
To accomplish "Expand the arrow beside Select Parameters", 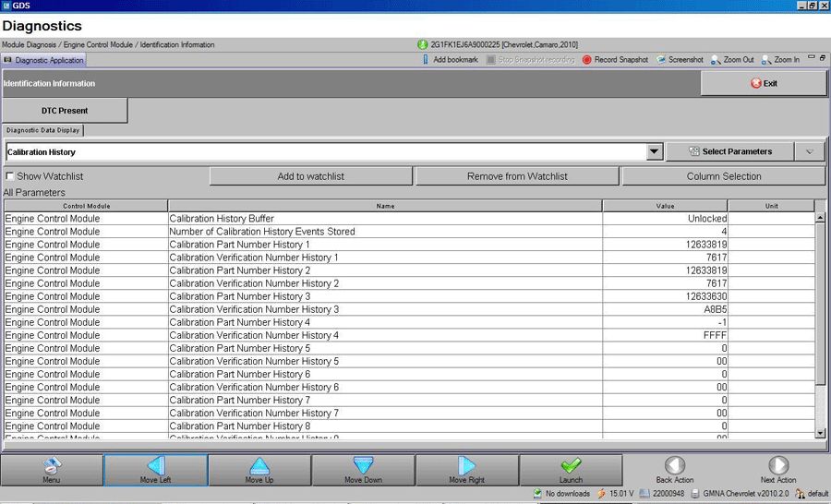I will 809,152.
